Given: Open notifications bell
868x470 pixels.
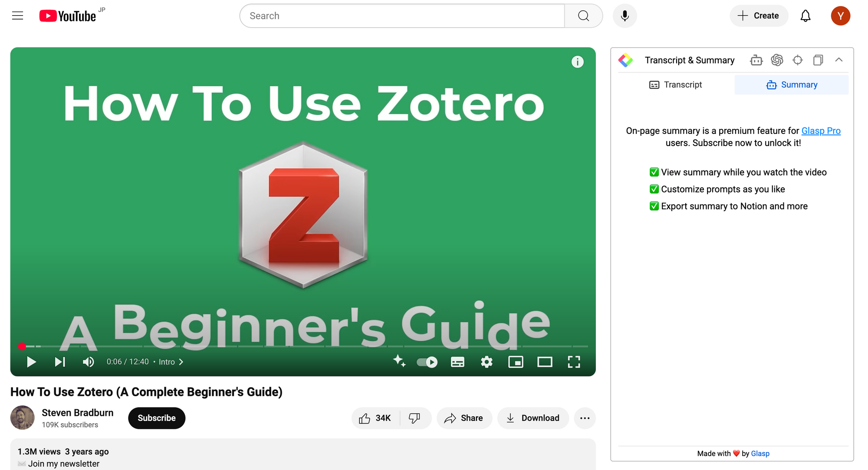Looking at the screenshot, I should tap(805, 16).
